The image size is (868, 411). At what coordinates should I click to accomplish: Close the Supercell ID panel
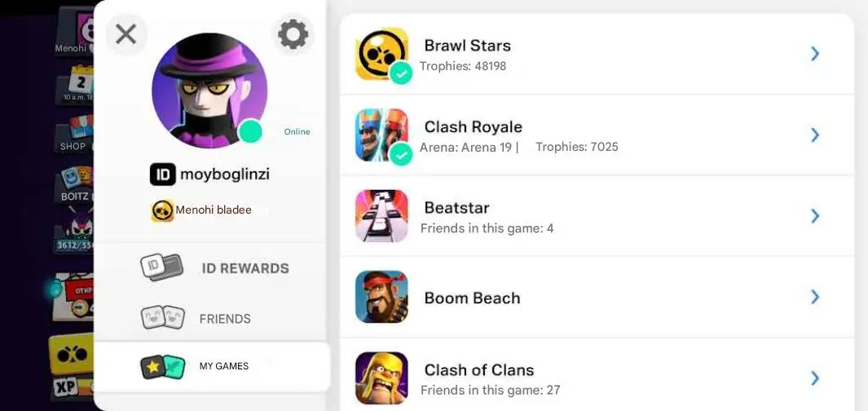click(x=126, y=34)
